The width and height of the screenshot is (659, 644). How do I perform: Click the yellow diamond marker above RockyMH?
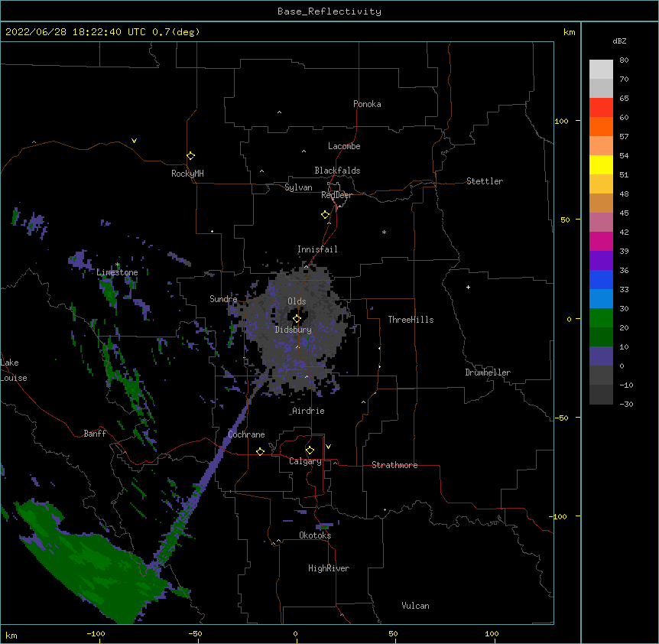click(191, 156)
